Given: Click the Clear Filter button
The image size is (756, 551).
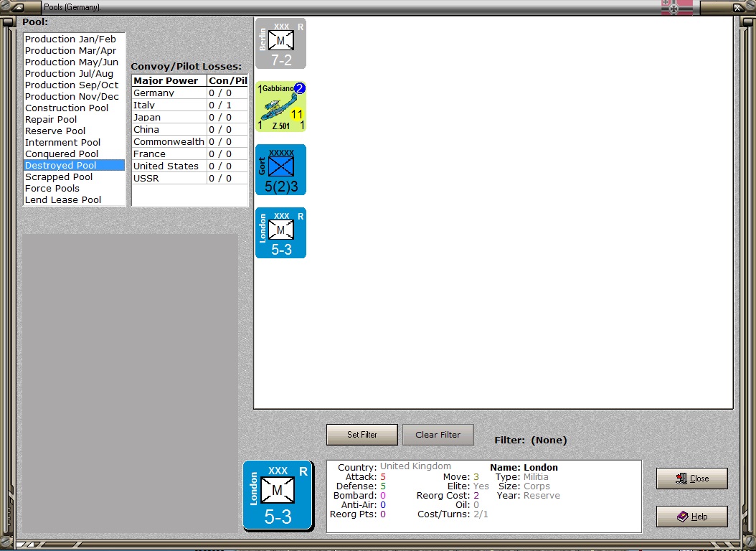Looking at the screenshot, I should (x=438, y=435).
